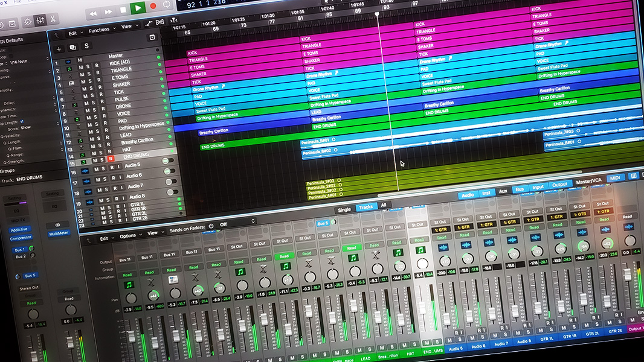Click the Rewind transport button
Screen dimensions: 644x362
93,13
